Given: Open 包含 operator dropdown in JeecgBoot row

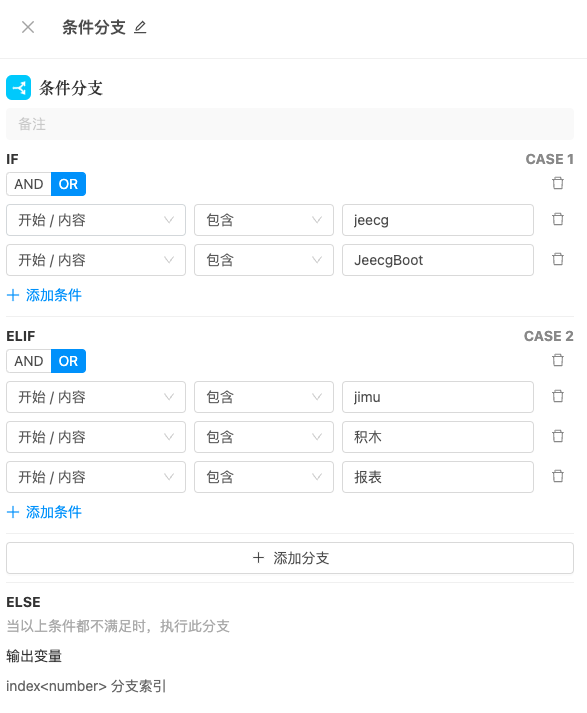Looking at the screenshot, I should point(264,260).
